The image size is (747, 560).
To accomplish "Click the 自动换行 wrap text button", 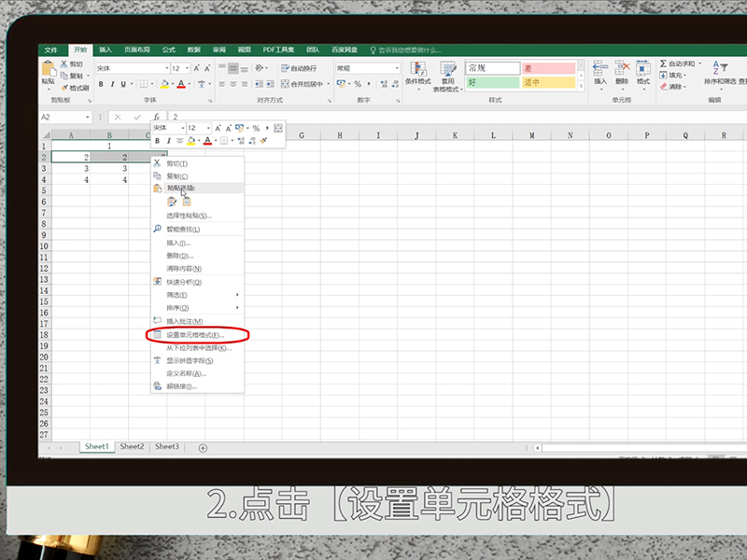I will [299, 68].
